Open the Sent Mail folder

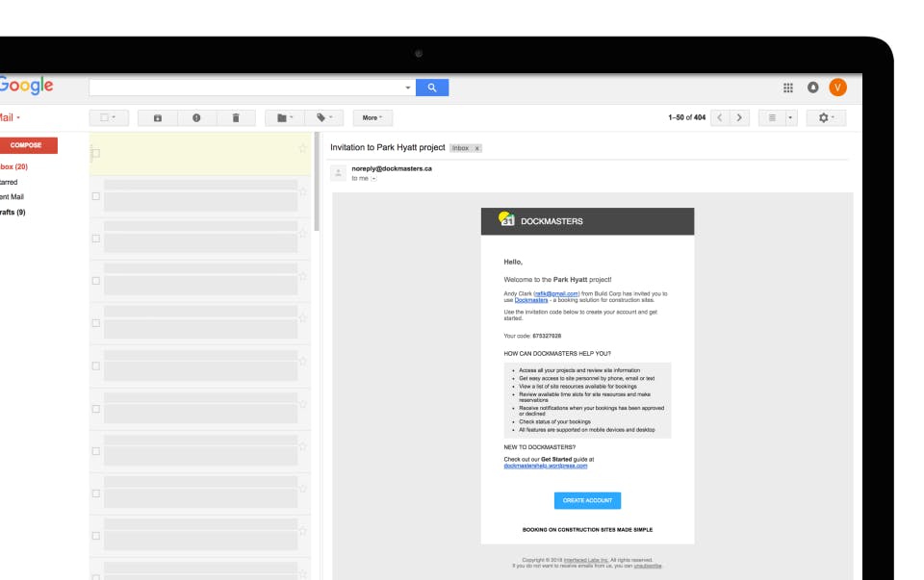12,197
